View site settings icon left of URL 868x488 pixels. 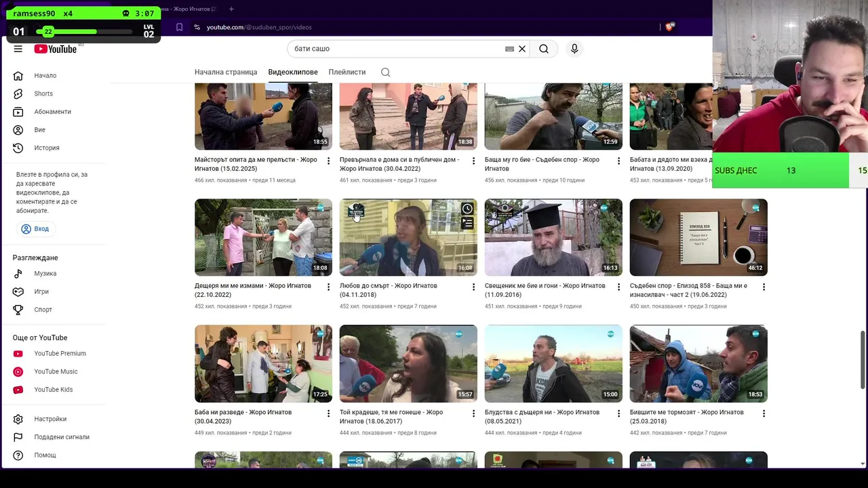197,27
